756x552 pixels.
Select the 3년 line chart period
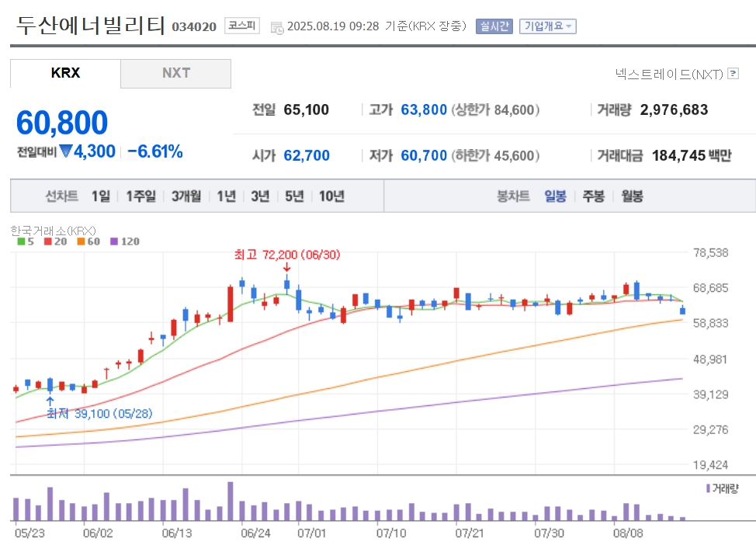pos(260,196)
